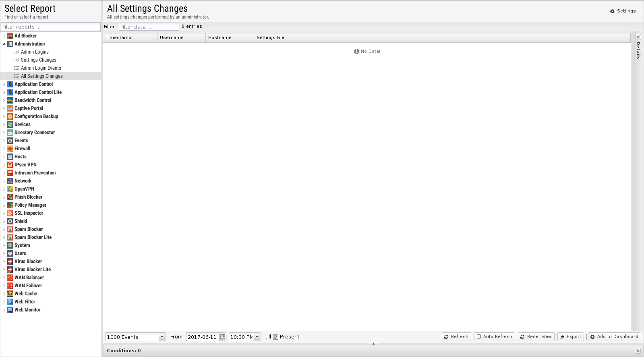Select the All Settings Changes report
This screenshot has height=357, width=644.
pyautogui.click(x=51, y=76)
